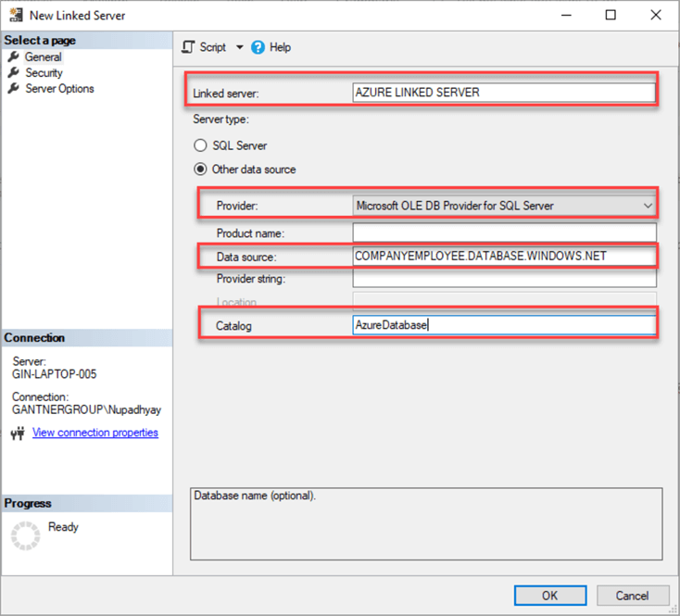Select the SQL Server radio button

[200, 145]
